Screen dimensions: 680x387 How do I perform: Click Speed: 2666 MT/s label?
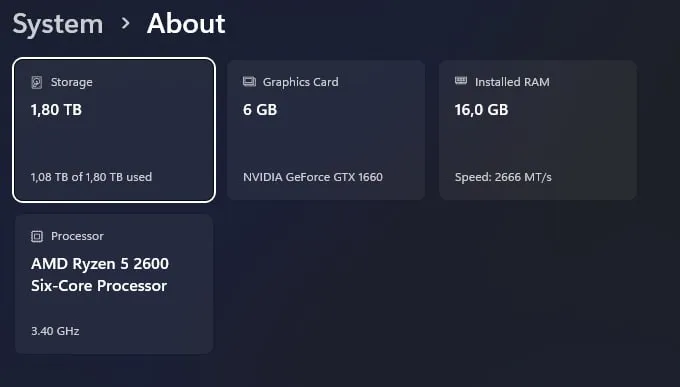[503, 177]
